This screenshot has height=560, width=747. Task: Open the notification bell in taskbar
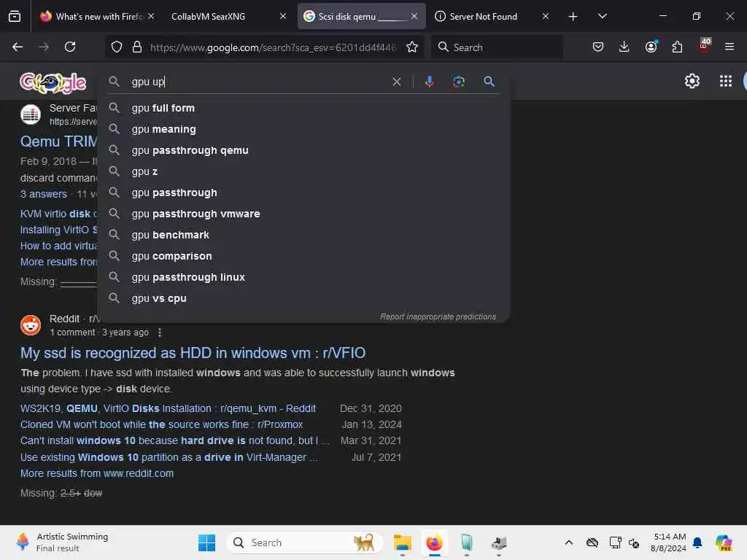(x=697, y=542)
